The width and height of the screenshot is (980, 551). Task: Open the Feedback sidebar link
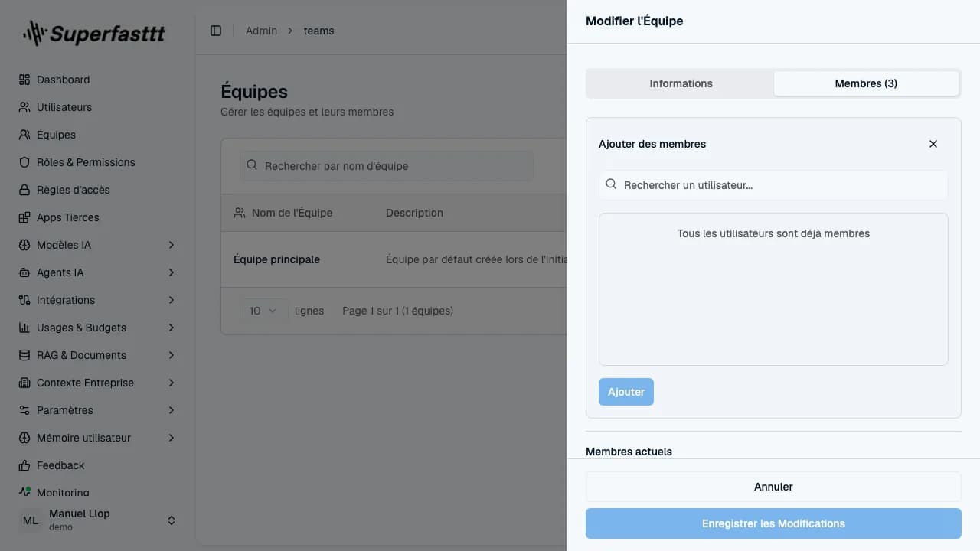coord(98,465)
